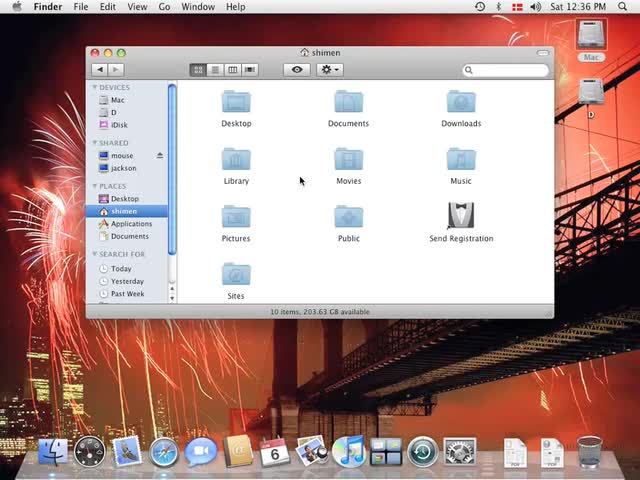640x480 pixels.
Task: Open the Music folder
Action: [x=461, y=159]
